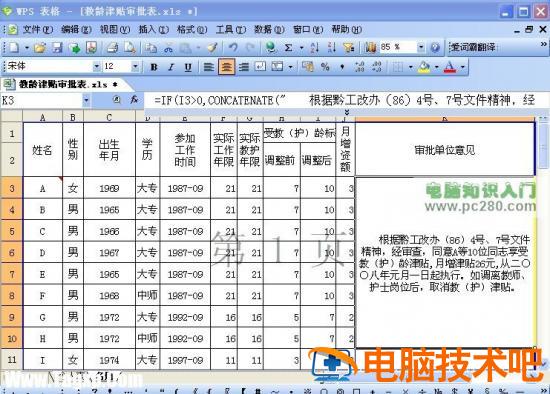Open the 视图 menu
This screenshot has width=550, height=394.
(115, 29)
